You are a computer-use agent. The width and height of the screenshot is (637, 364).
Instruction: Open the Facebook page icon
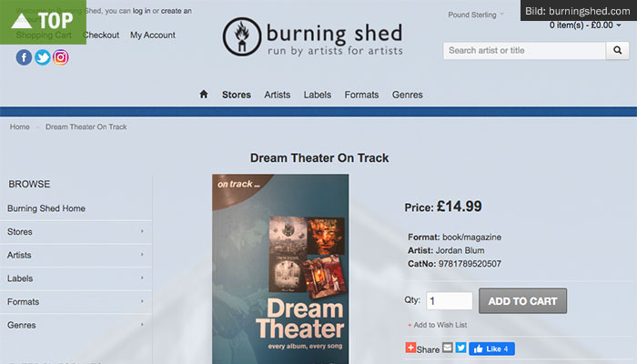click(24, 57)
